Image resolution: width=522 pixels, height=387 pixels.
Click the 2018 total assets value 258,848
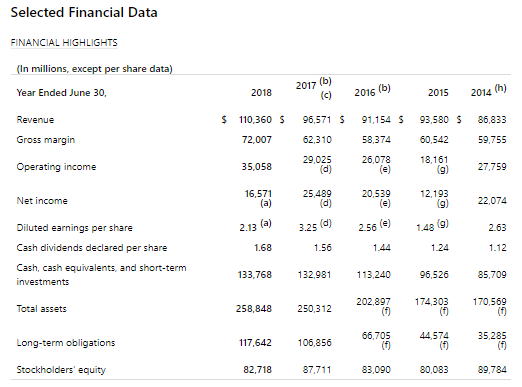coord(254,309)
